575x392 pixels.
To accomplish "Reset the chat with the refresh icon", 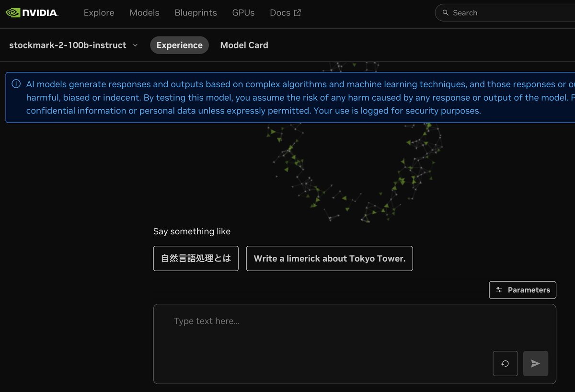I will [505, 364].
